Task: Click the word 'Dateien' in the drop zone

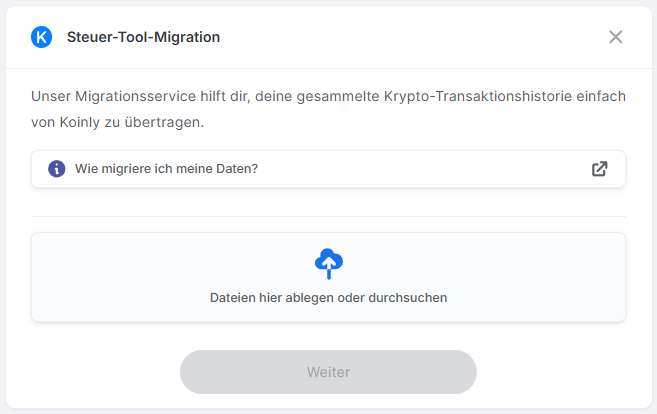Action: [x=233, y=298]
